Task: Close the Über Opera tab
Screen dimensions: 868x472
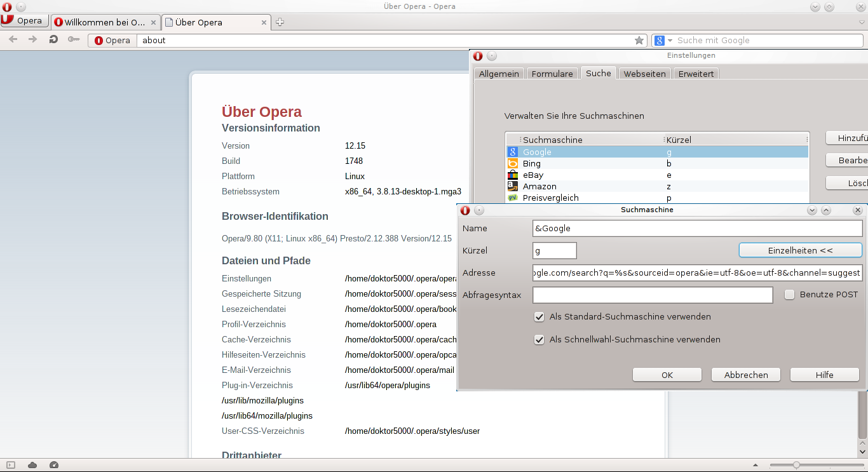Action: (x=262, y=22)
